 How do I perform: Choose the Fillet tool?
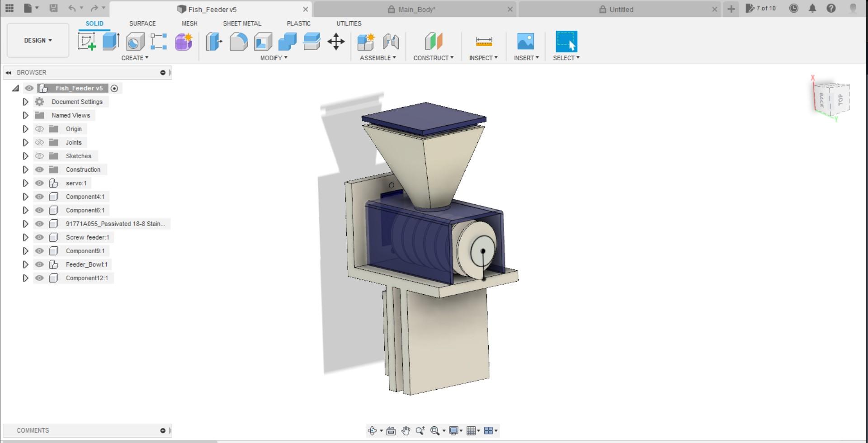pyautogui.click(x=239, y=42)
